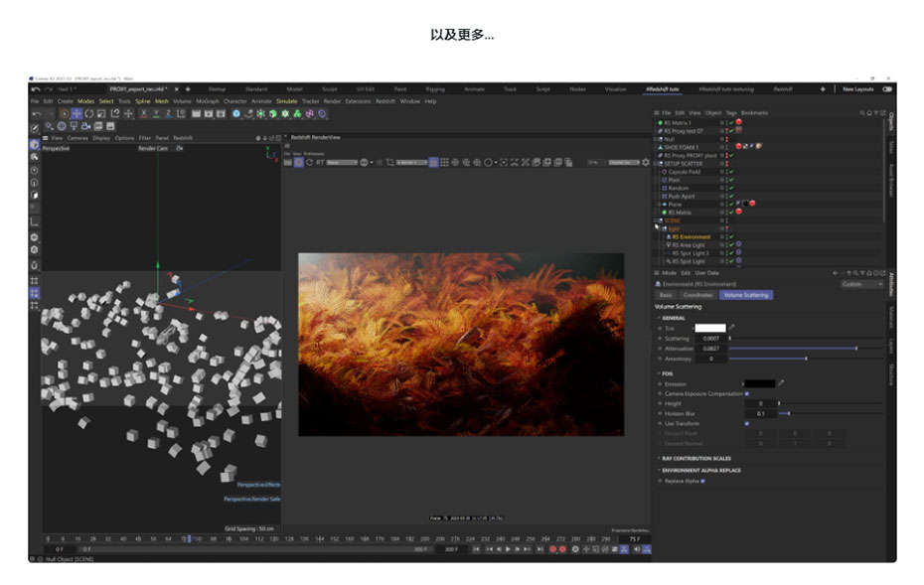Open Object Manager Tags menu
Image resolution: width=924 pixels, height=585 pixels.
(731, 112)
